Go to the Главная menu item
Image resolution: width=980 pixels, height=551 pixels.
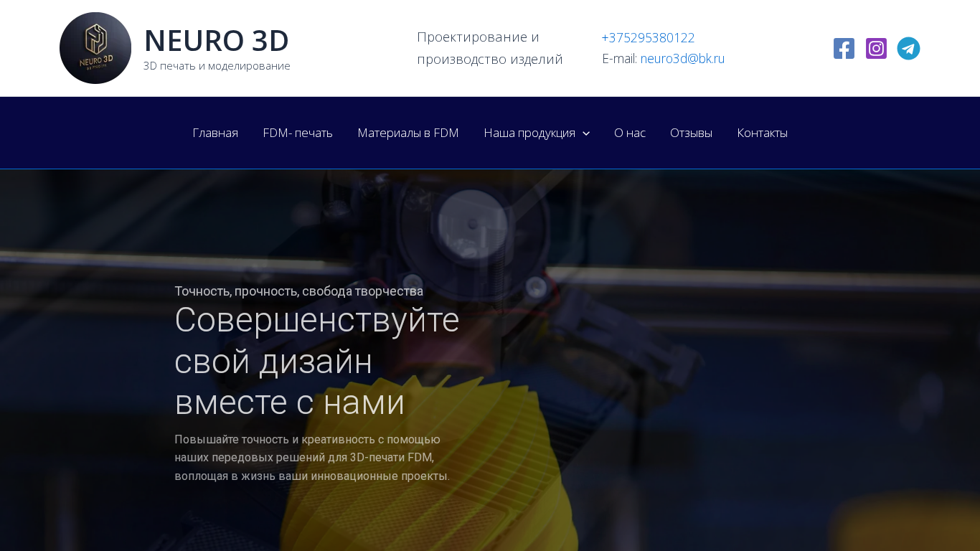point(215,133)
